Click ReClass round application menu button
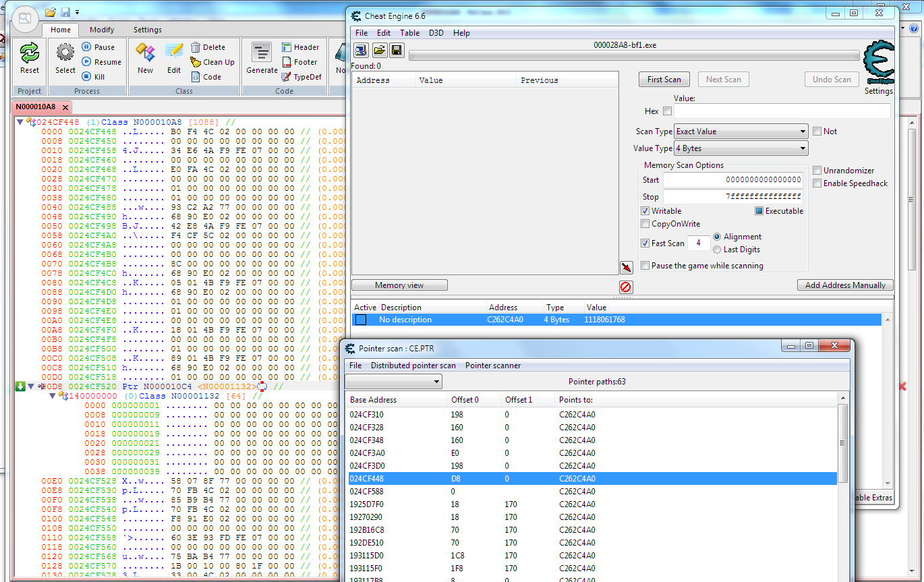The height and width of the screenshot is (582, 924). (24, 18)
